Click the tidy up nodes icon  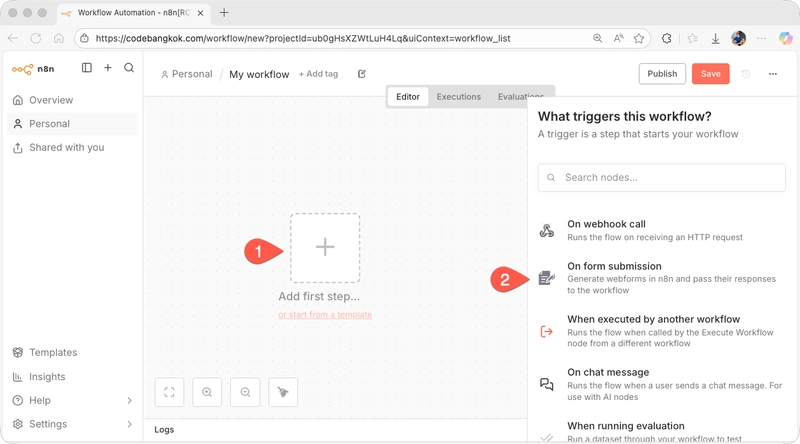click(283, 392)
